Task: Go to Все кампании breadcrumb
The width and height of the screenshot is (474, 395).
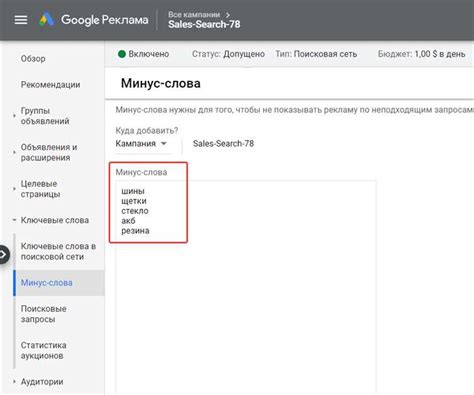Action: tap(194, 15)
